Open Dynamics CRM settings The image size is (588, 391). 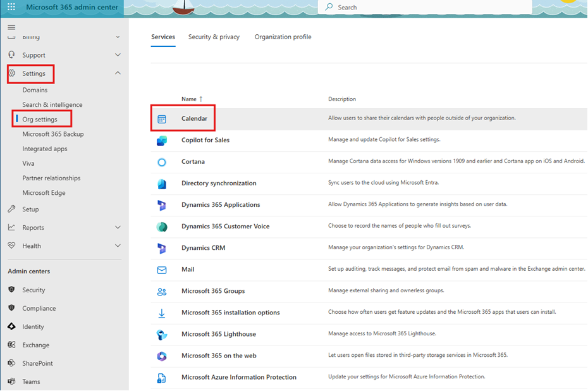click(203, 247)
